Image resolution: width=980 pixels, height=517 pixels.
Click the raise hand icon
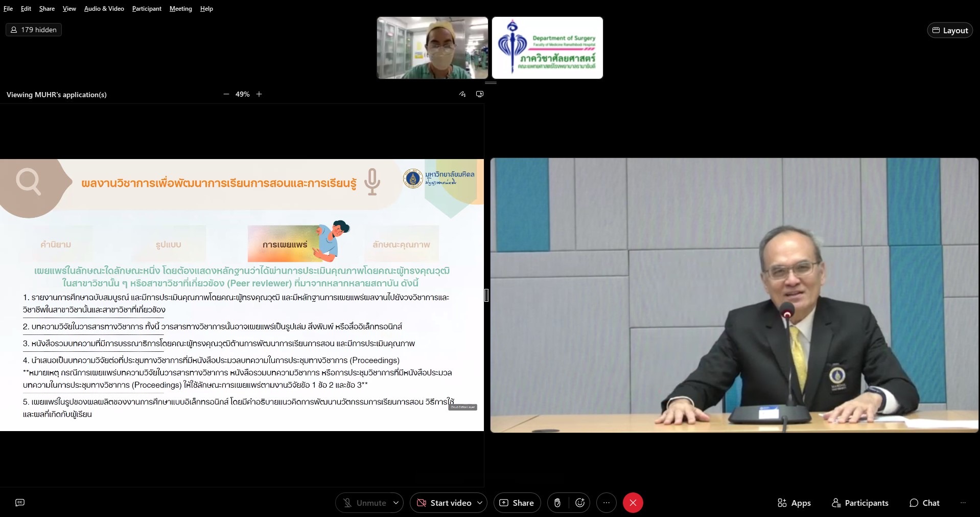point(557,503)
